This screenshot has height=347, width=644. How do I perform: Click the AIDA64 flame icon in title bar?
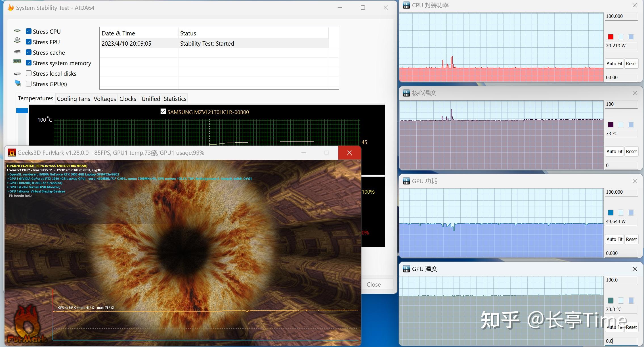[x=11, y=8]
